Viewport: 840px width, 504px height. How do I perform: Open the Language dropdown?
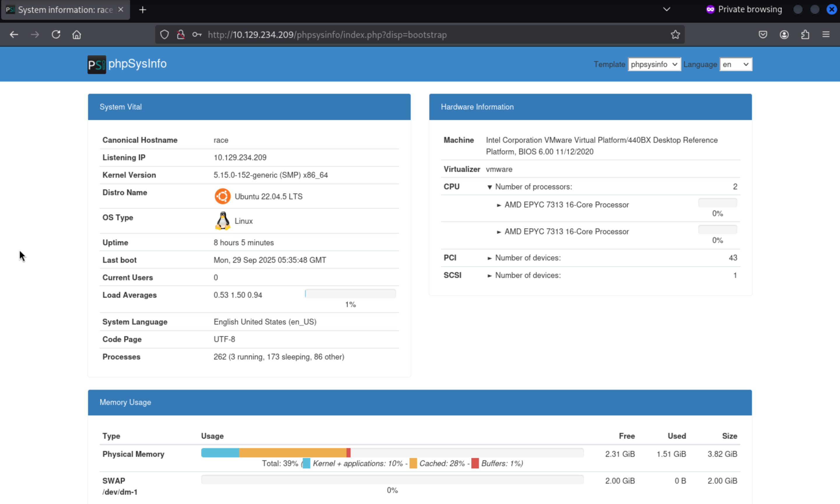click(736, 64)
